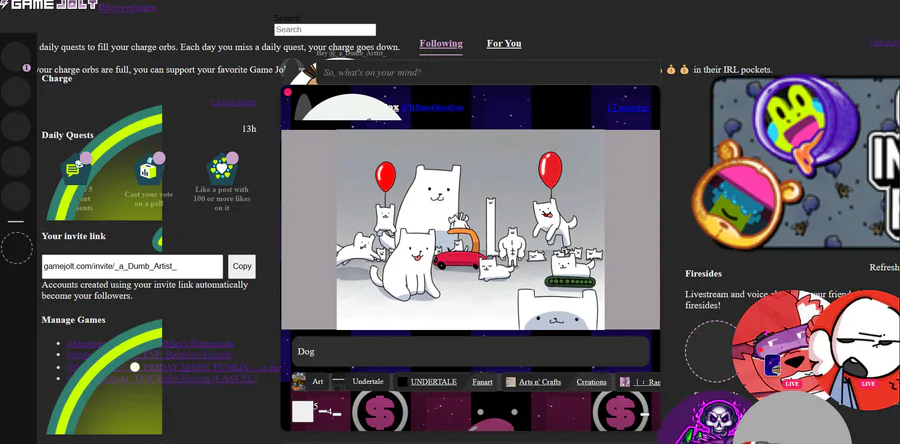900x444 pixels.
Task: Click the poll vote daily quest icon
Action: tap(149, 169)
